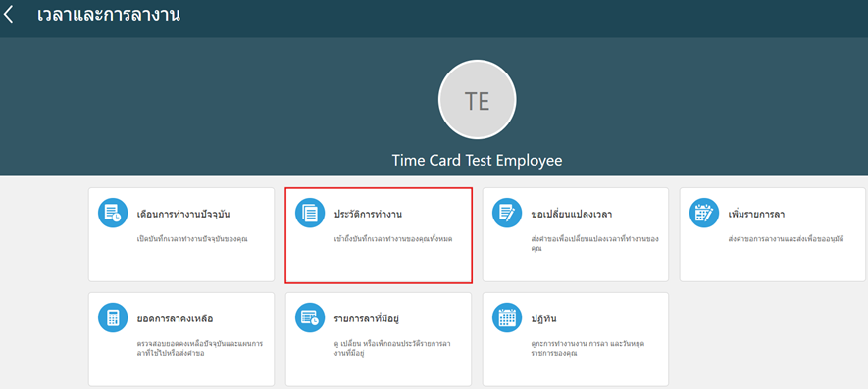
Task: Click the TE profile avatar
Action: point(478,100)
